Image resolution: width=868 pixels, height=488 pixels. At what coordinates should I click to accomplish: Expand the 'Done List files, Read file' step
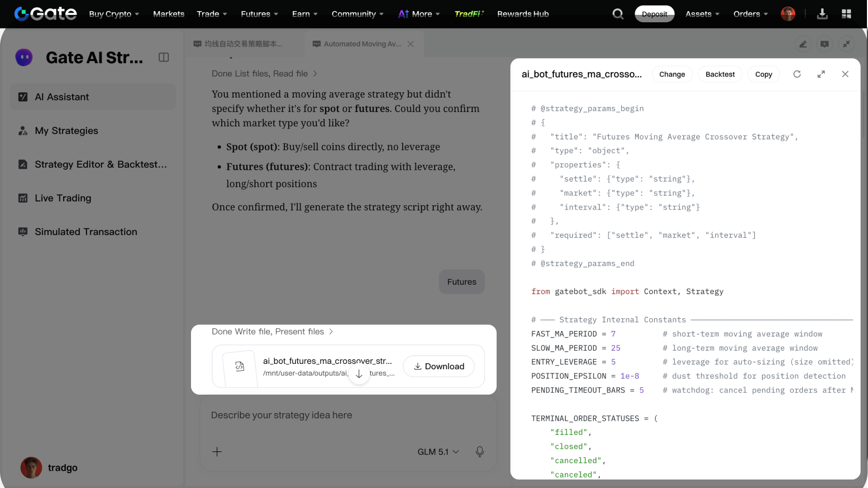tap(264, 74)
